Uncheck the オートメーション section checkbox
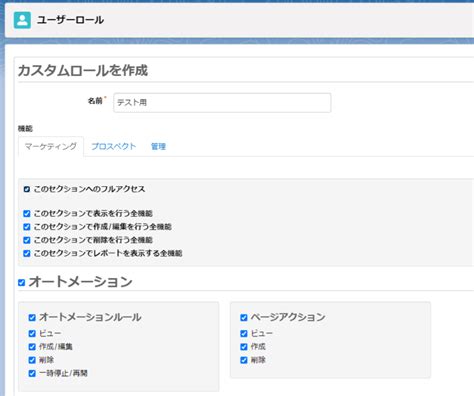The image size is (474, 396). click(21, 283)
